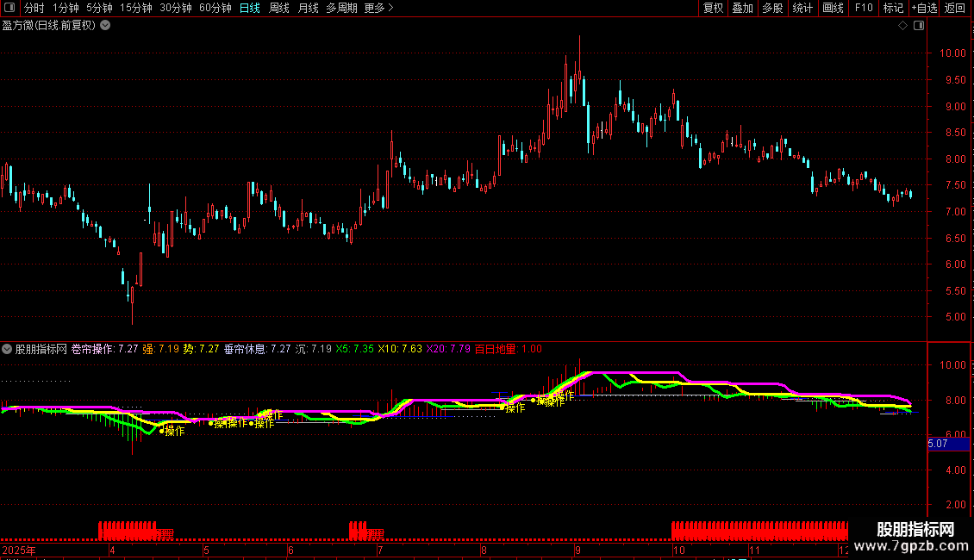Click the 10.00 label on main price axis
The image size is (974, 560).
pos(952,53)
